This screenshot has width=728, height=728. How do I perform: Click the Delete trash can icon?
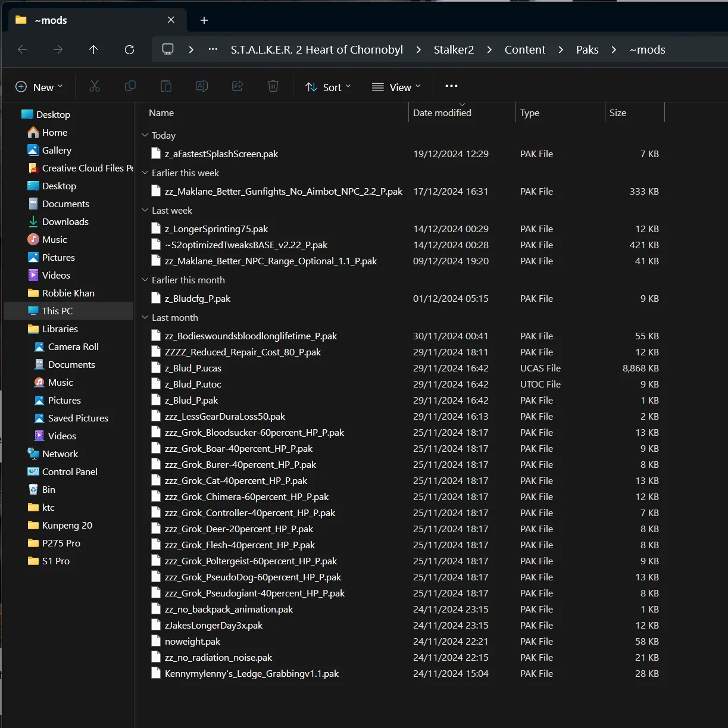tap(273, 86)
